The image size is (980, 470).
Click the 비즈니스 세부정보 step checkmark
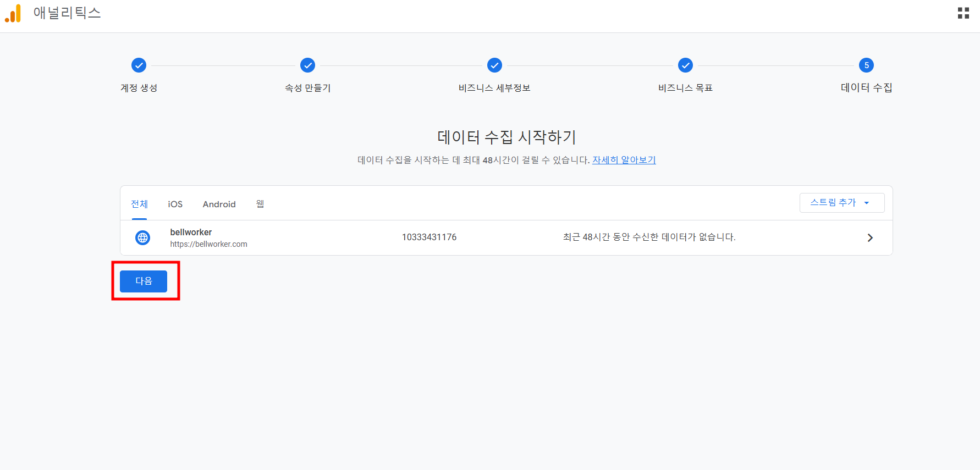pyautogui.click(x=494, y=65)
